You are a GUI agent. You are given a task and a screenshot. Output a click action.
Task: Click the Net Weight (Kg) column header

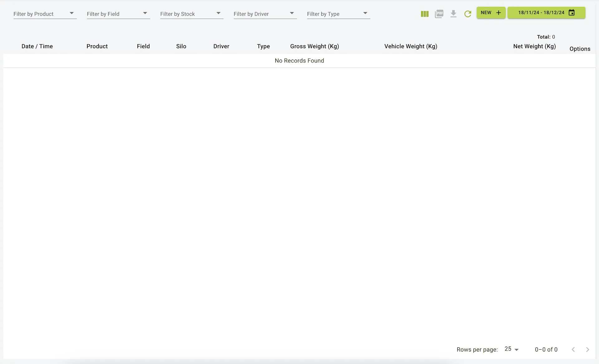(x=534, y=46)
